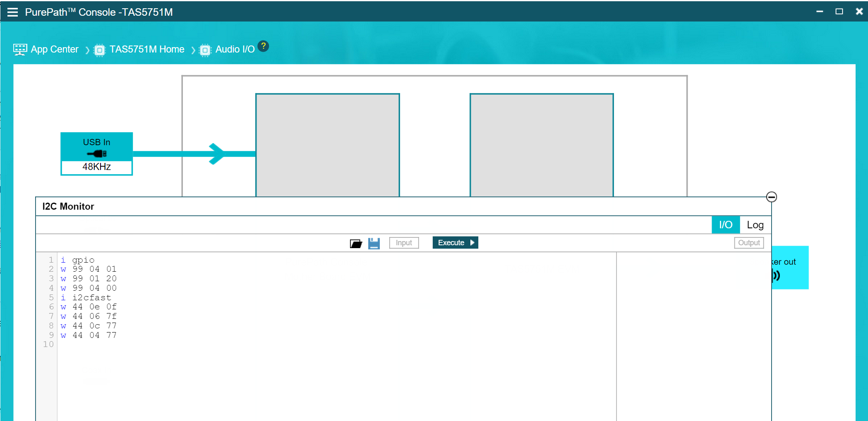The width and height of the screenshot is (868, 421).
Task: Collapse the I2C Monitor panel
Action: [771, 197]
